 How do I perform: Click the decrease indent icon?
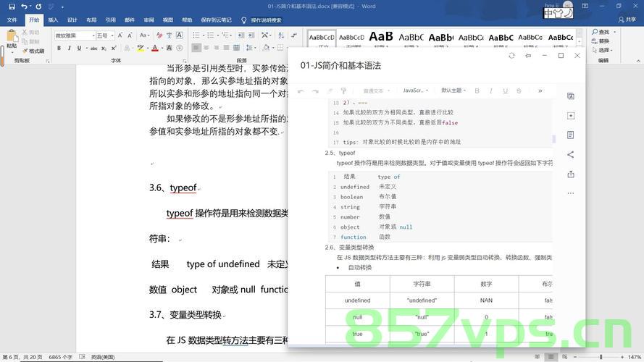point(241,35)
